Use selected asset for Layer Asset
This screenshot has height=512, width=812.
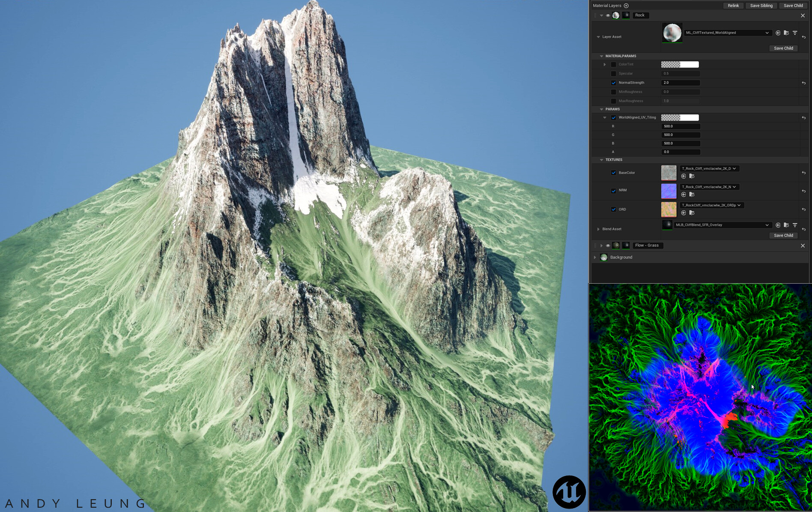(x=778, y=33)
